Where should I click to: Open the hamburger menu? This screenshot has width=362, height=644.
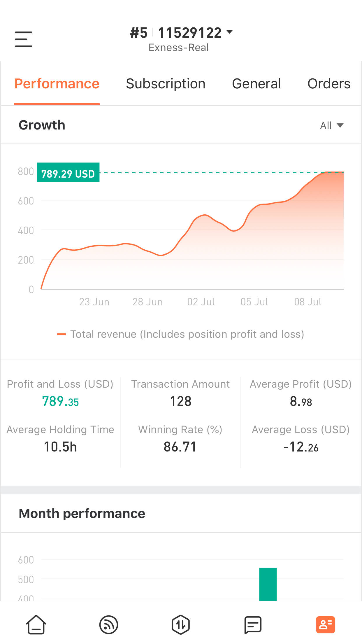point(24,39)
